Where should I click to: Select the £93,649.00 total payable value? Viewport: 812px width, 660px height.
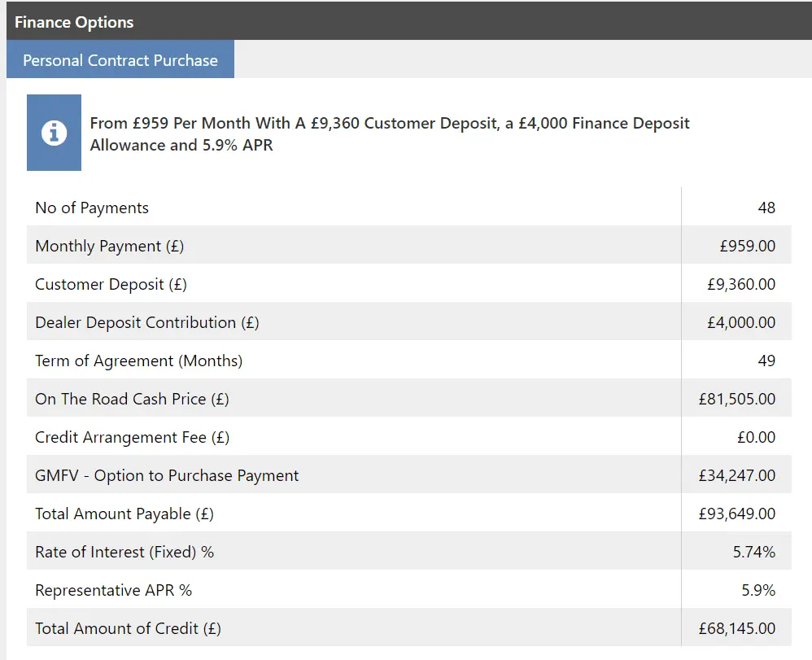tap(736, 514)
